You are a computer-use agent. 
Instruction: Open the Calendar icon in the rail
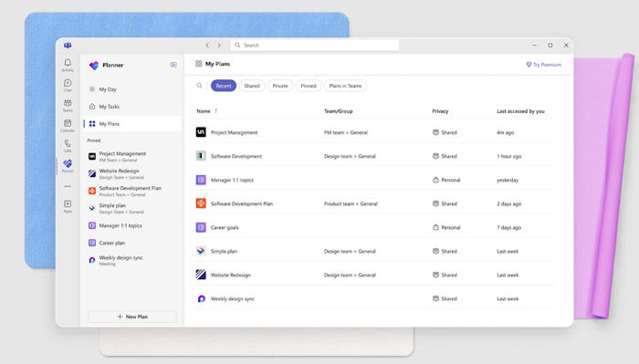point(68,125)
